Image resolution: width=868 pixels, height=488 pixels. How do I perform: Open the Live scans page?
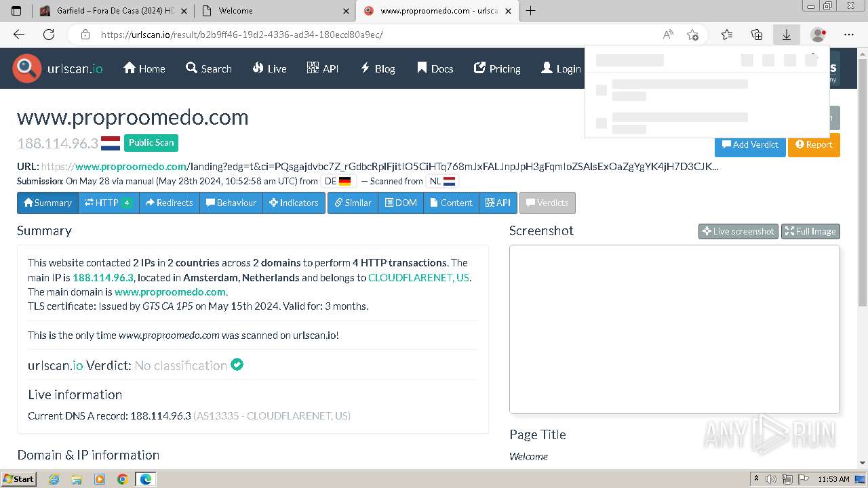pyautogui.click(x=269, y=68)
